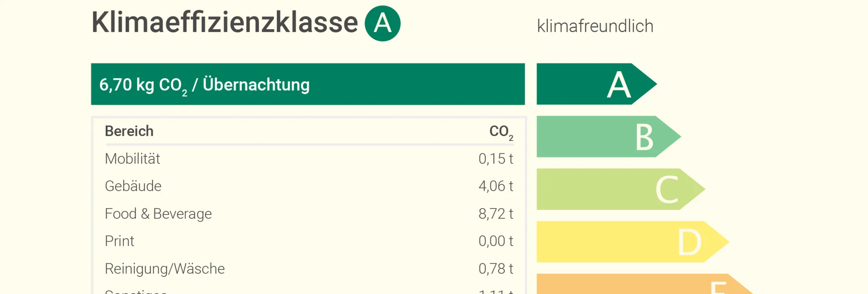Click the green circular A badge
The width and height of the screenshot is (868, 294).
tap(382, 23)
